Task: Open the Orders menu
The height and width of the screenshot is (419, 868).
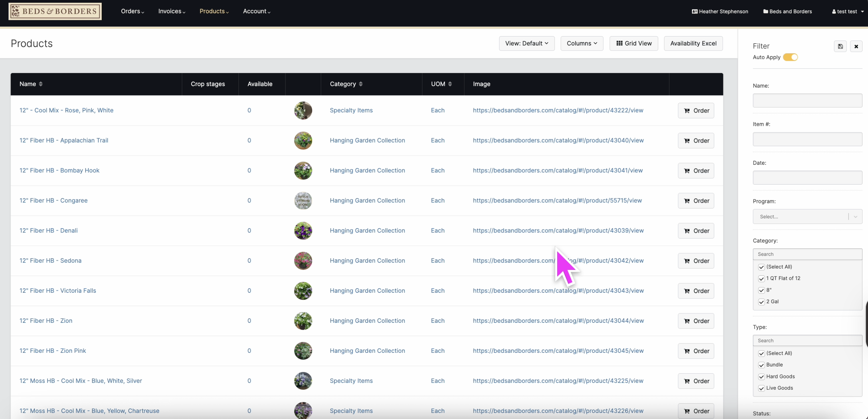Action: coord(132,11)
